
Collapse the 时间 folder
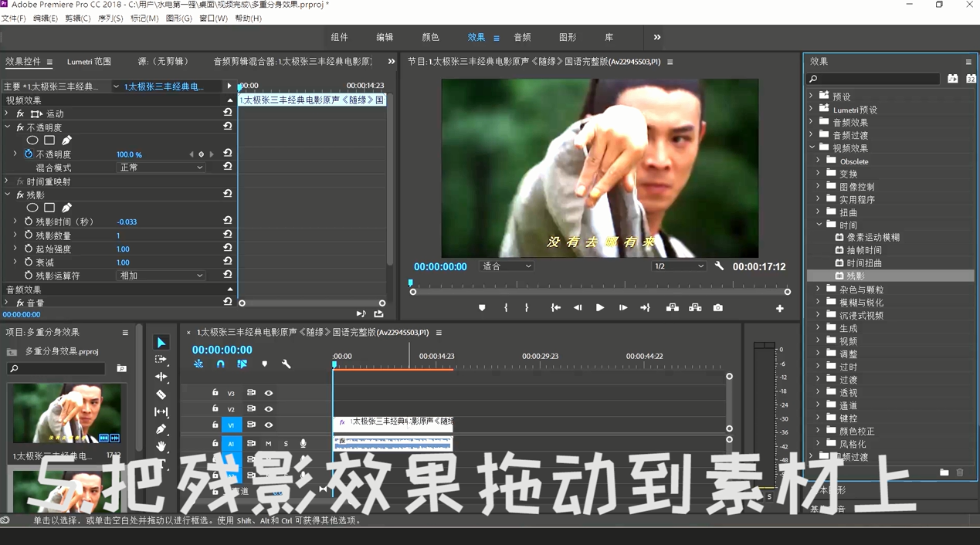point(819,225)
